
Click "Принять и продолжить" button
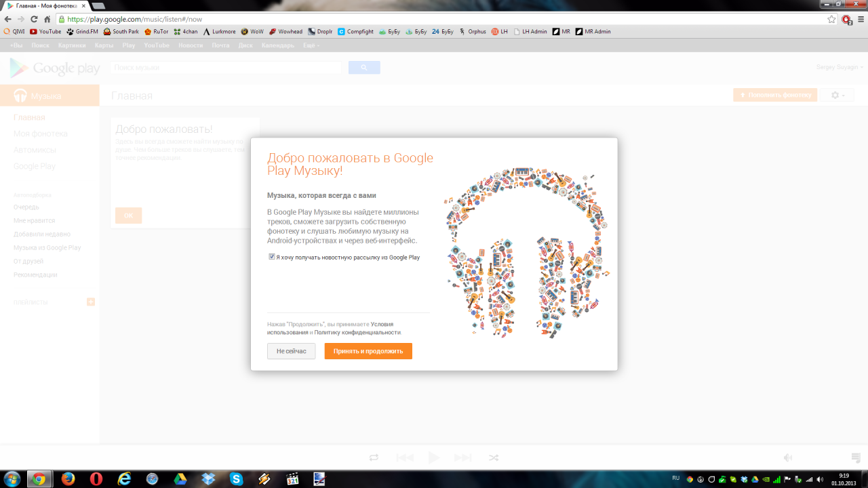(x=368, y=351)
